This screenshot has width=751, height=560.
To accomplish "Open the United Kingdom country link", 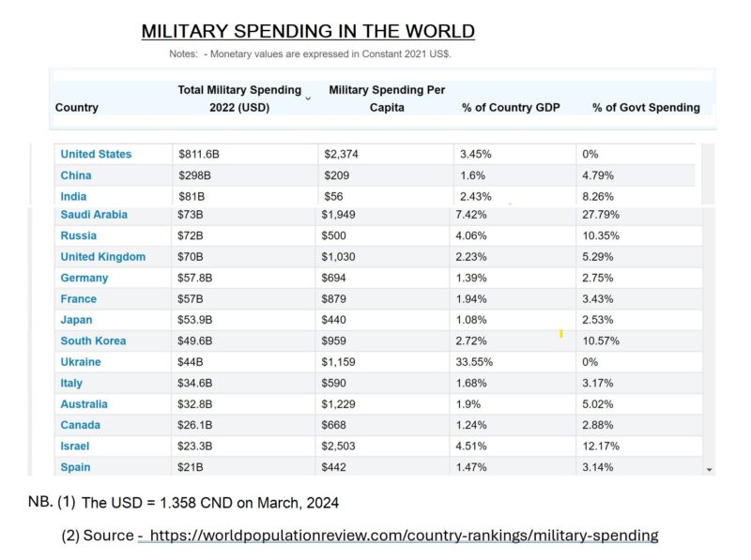I will pyautogui.click(x=103, y=257).
